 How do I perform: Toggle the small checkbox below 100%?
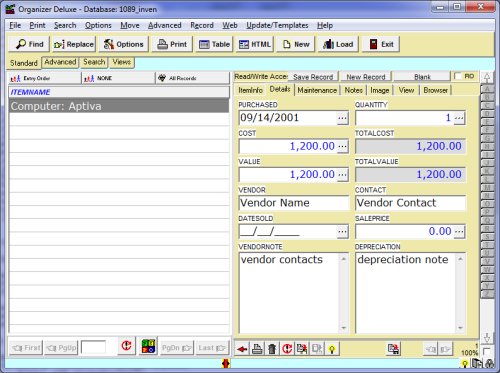487,351
